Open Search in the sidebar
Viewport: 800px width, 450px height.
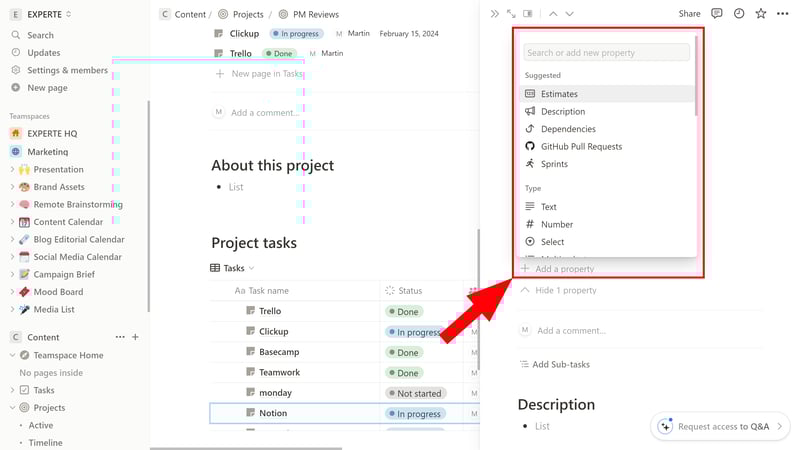pyautogui.click(x=40, y=35)
